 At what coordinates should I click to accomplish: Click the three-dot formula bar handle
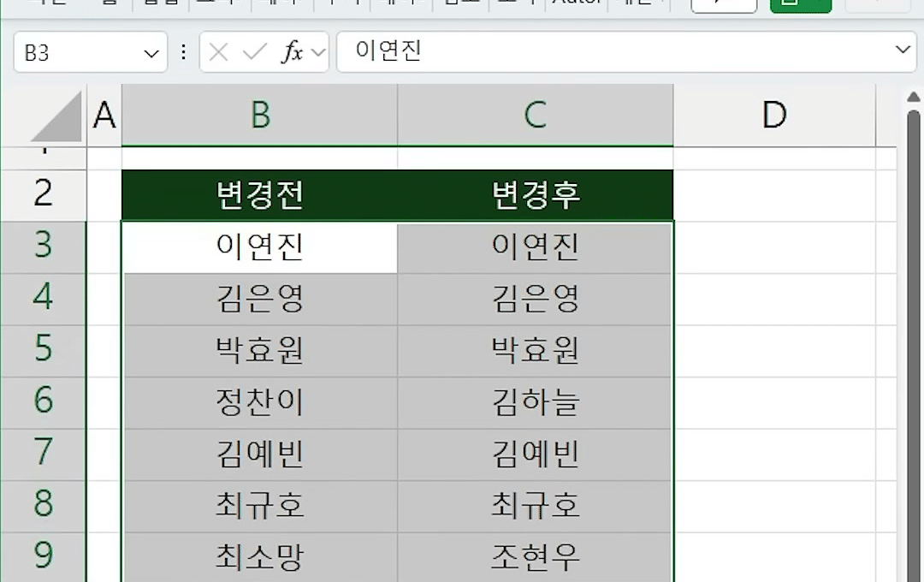click(183, 52)
